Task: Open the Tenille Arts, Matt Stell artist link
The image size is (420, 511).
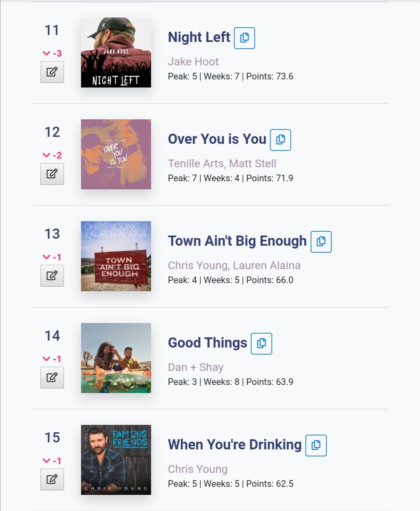Action: tap(222, 164)
